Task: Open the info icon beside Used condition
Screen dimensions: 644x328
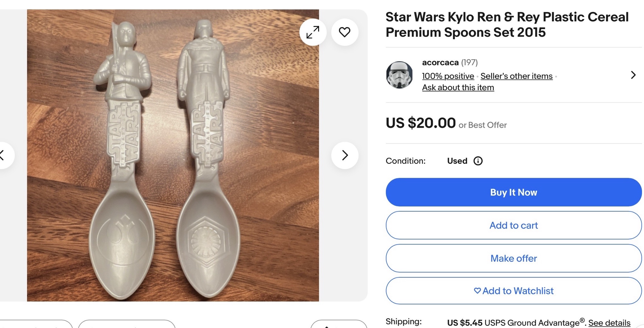Action: (x=478, y=161)
